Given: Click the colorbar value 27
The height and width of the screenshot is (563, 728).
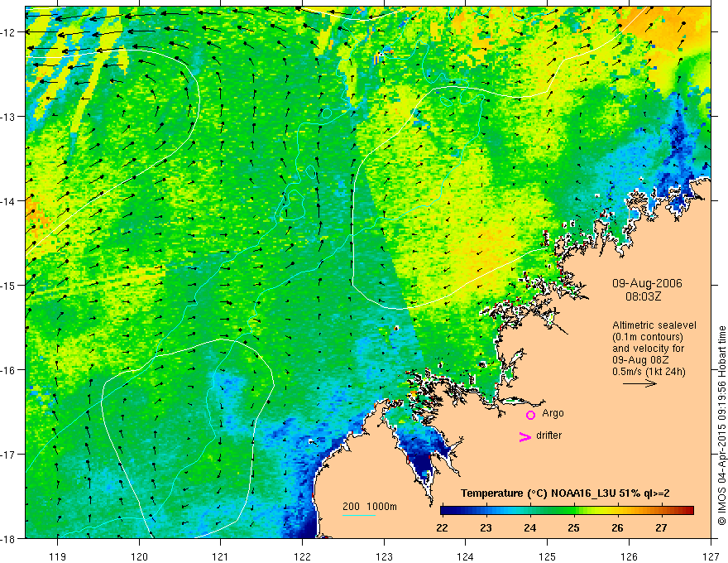Looking at the screenshot, I should [x=661, y=527].
